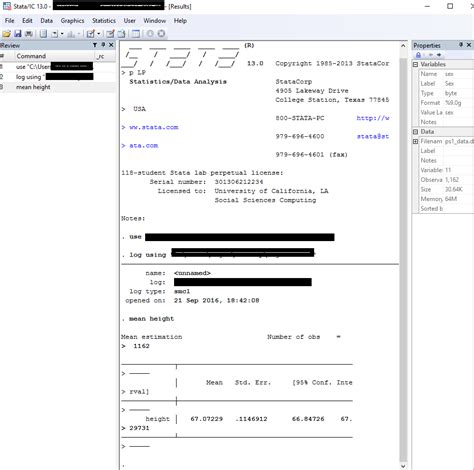This screenshot has height=470, width=474.
Task: Open the File menu
Action: (x=9, y=21)
